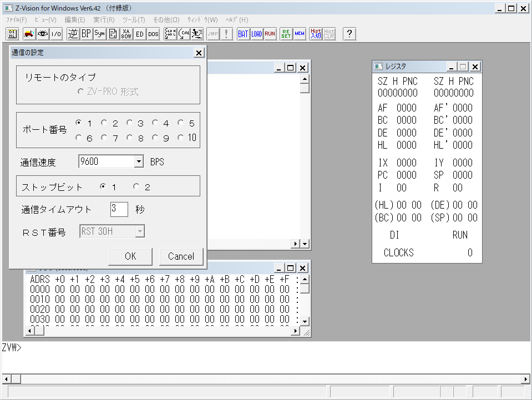Image resolution: width=532 pixels, height=400 pixels.
Task: Click the BAT batch toolbar icon
Action: (243, 34)
